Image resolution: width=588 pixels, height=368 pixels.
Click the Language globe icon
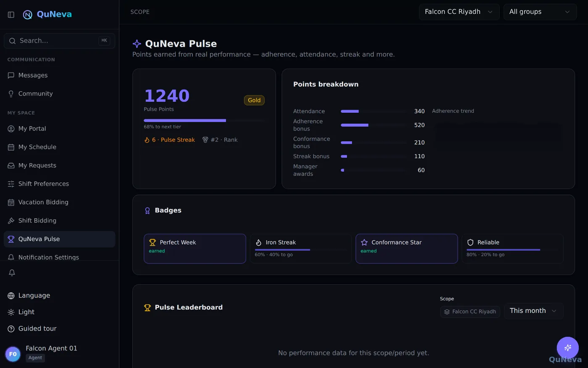(11, 296)
